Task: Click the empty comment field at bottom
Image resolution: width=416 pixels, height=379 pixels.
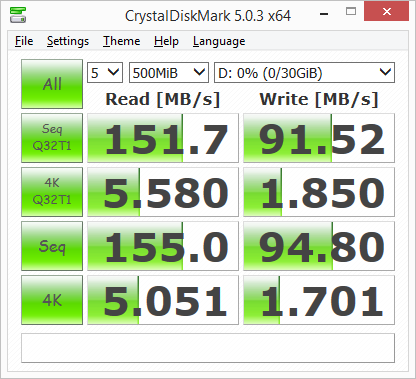Action: point(208,348)
